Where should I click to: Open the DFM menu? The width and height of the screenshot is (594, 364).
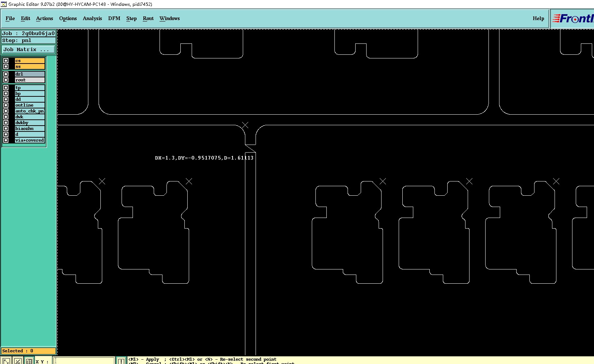(x=114, y=18)
